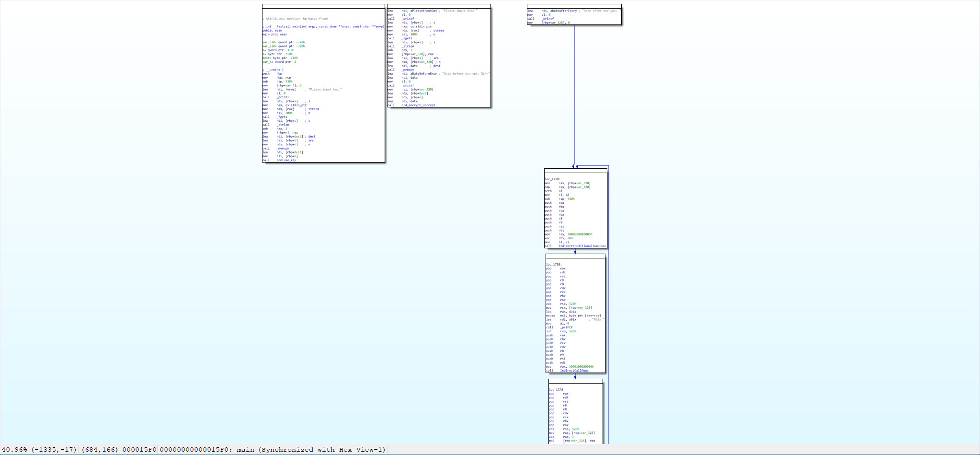Select the 'loc_1718:' label
The height and width of the screenshot is (455, 980).
[x=552, y=179]
